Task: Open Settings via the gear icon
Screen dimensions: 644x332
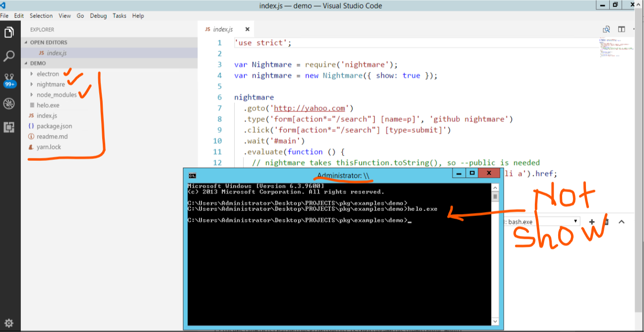Action: (8, 323)
